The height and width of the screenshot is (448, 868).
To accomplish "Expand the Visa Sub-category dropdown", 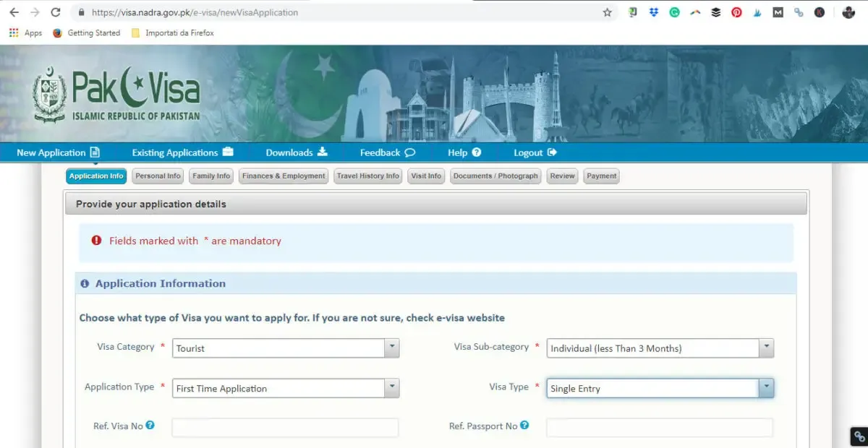I will click(x=766, y=348).
